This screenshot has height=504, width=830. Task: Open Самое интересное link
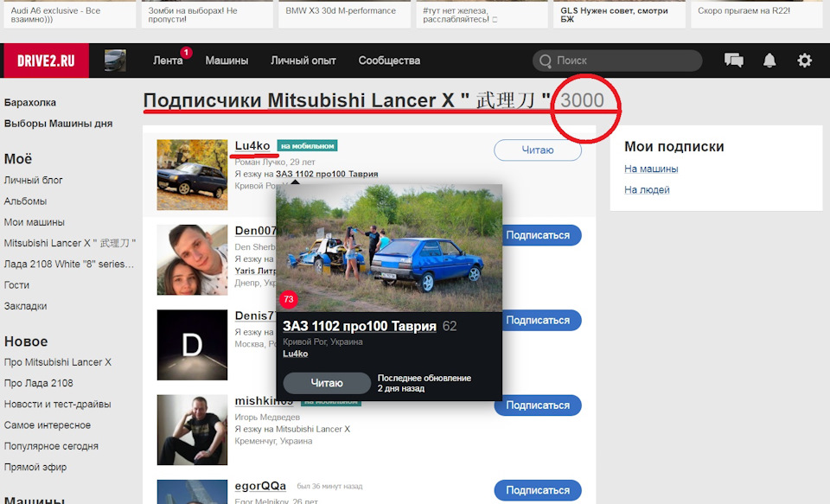point(47,425)
